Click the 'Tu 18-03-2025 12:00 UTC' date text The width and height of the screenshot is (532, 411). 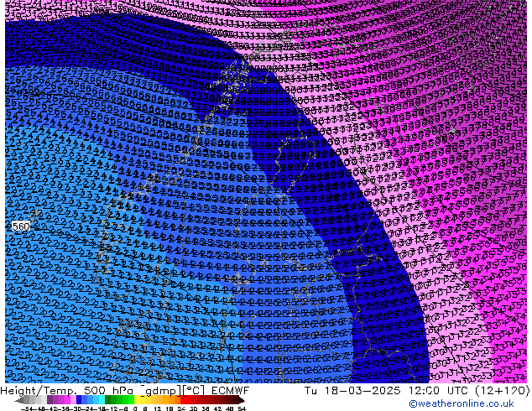click(388, 390)
